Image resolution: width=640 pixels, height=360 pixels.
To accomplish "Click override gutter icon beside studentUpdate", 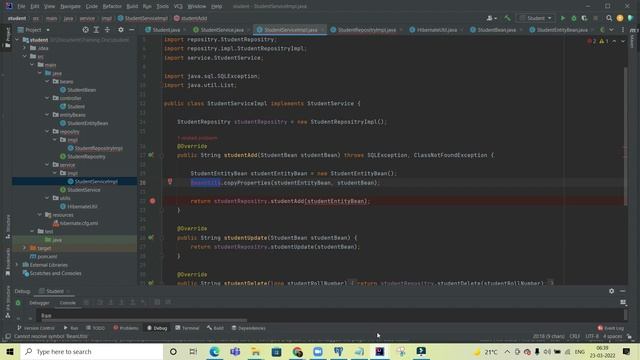I will click(151, 238).
